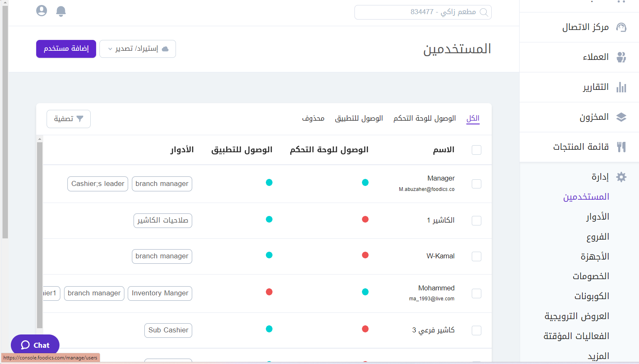This screenshot has width=639, height=364.
Task: Check the box next to Manager row
Action: [x=476, y=183]
